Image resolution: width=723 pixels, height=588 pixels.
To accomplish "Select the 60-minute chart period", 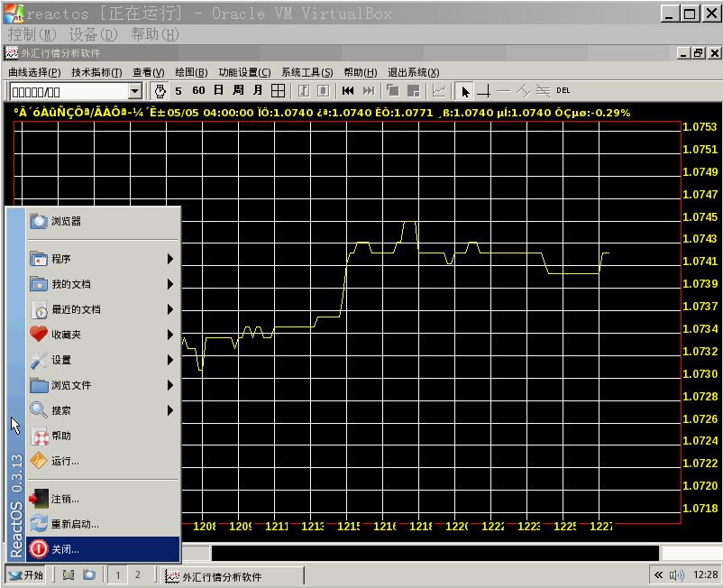I will point(198,91).
